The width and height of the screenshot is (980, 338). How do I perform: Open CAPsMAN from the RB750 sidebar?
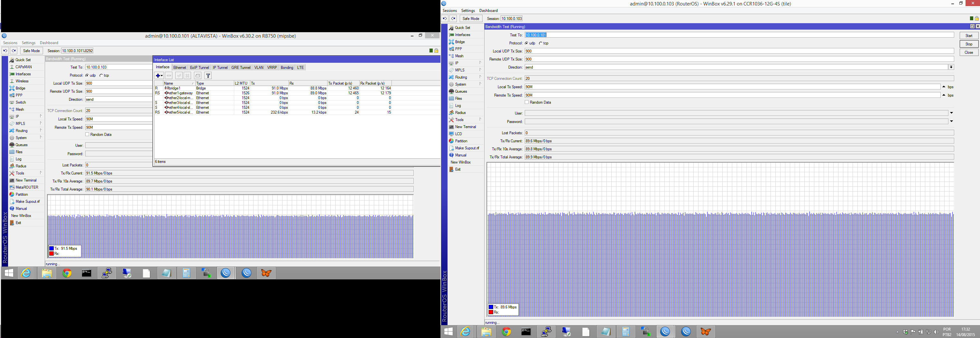coord(23,67)
